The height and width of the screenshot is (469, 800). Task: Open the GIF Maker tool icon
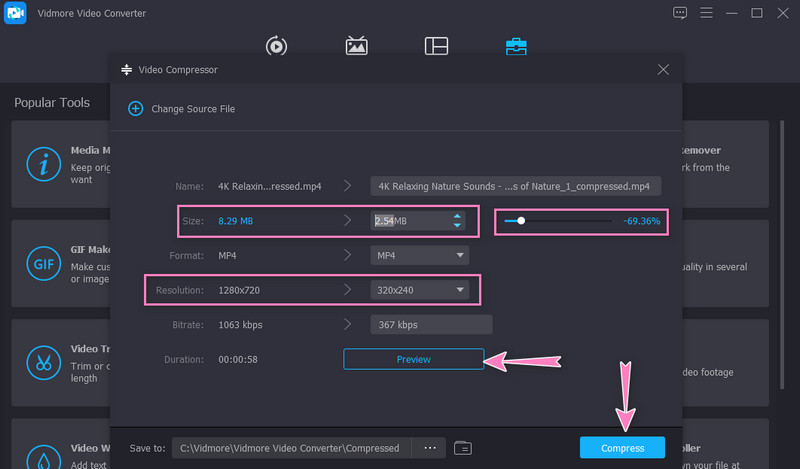(43, 265)
